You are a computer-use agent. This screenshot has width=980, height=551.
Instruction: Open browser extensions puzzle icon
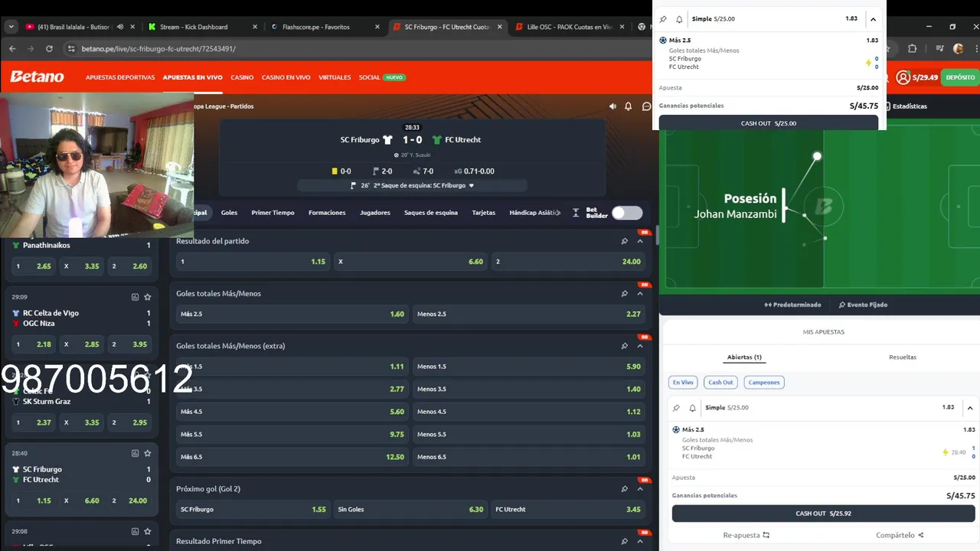click(912, 48)
